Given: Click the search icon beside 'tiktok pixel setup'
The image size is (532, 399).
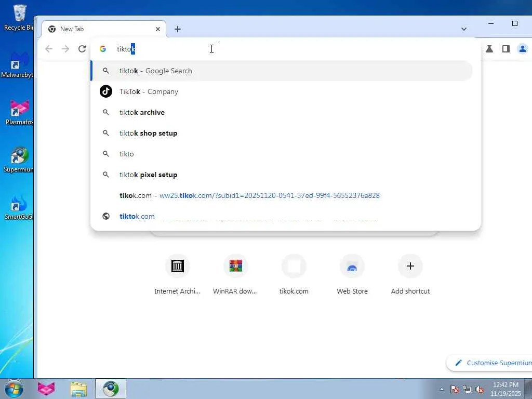Looking at the screenshot, I should (106, 175).
